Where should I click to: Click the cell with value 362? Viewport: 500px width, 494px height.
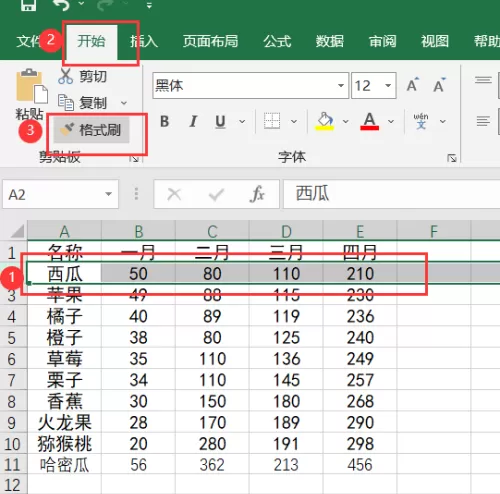tap(212, 465)
